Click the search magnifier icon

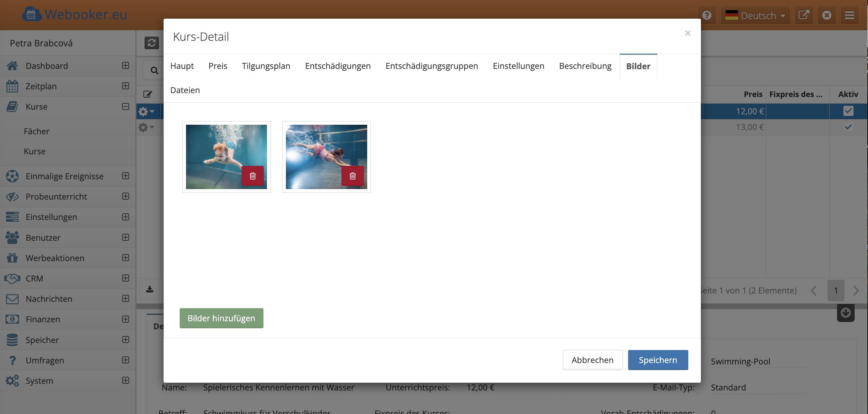point(154,70)
